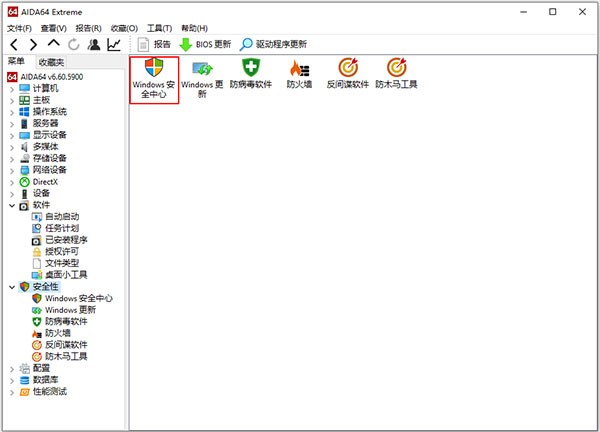
Task: Open 防病毒软件 large shield icon in right pane
Action: pos(251,73)
